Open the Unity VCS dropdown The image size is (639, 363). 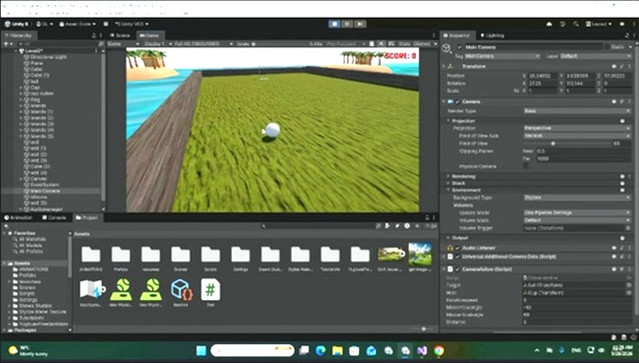click(131, 24)
